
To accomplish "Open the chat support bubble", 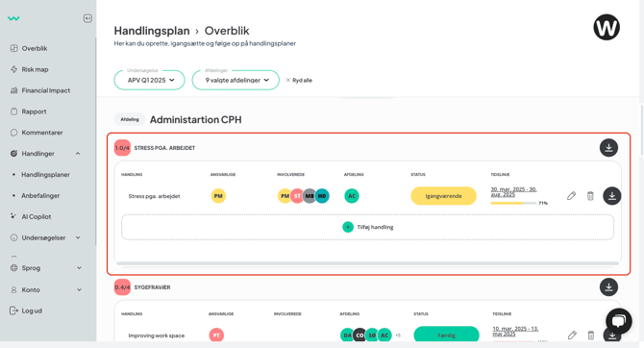I will pyautogui.click(x=619, y=321).
